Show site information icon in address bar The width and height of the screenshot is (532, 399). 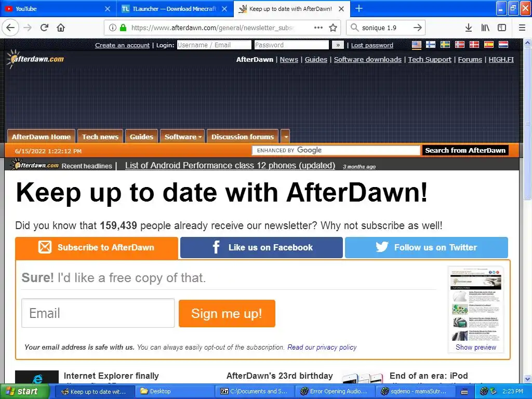pyautogui.click(x=113, y=28)
